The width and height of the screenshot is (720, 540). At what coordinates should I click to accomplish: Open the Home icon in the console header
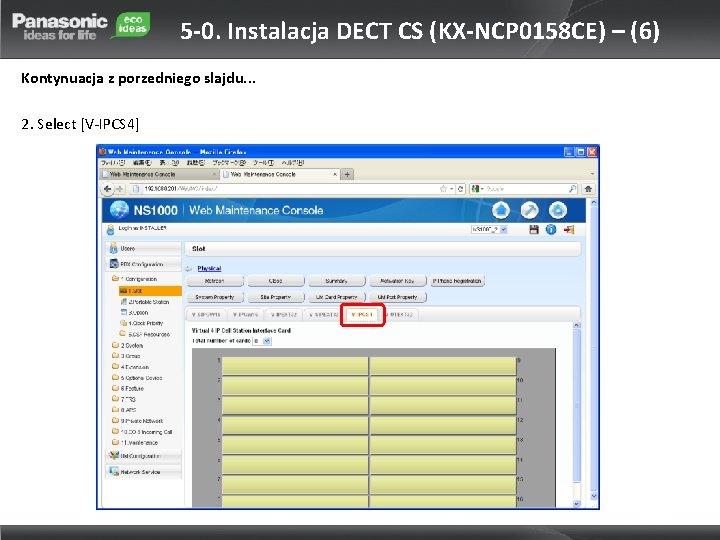501,211
